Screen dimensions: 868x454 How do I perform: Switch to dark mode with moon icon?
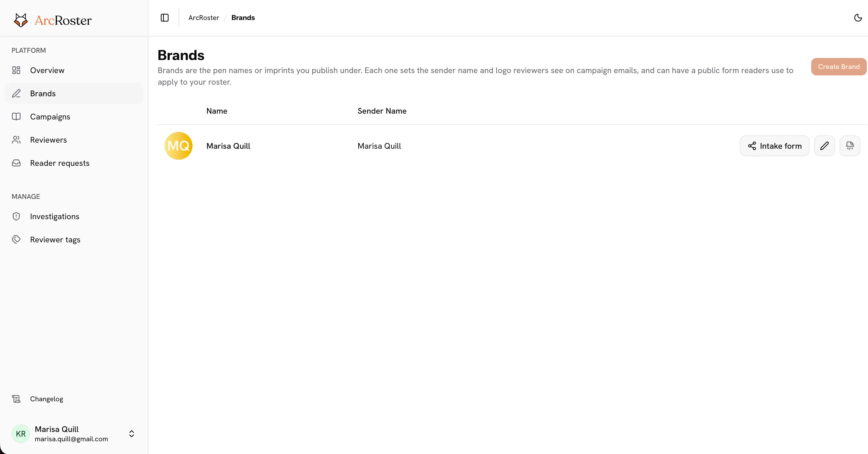point(858,18)
